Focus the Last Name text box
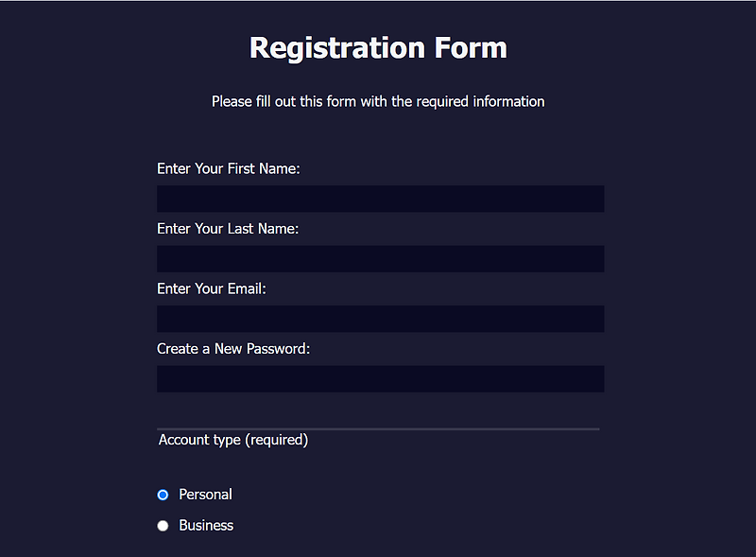756x557 pixels. [380, 259]
